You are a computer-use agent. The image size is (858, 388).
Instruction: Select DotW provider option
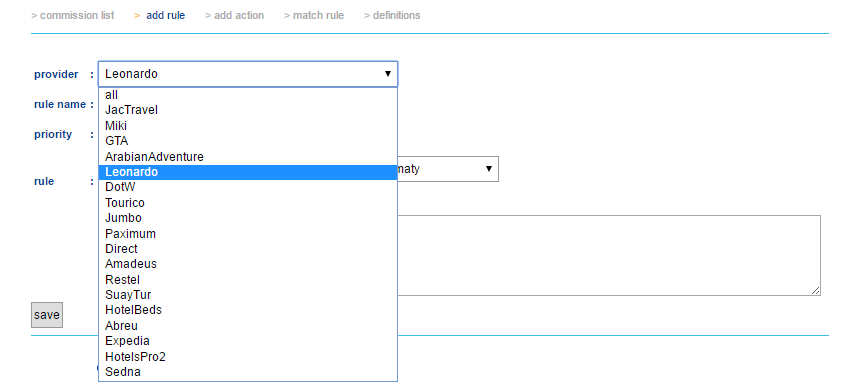click(x=248, y=187)
